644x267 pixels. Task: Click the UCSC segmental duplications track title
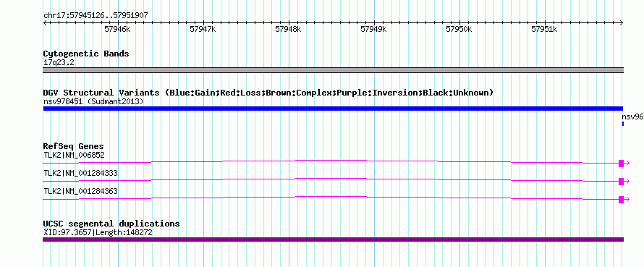pyautogui.click(x=111, y=224)
